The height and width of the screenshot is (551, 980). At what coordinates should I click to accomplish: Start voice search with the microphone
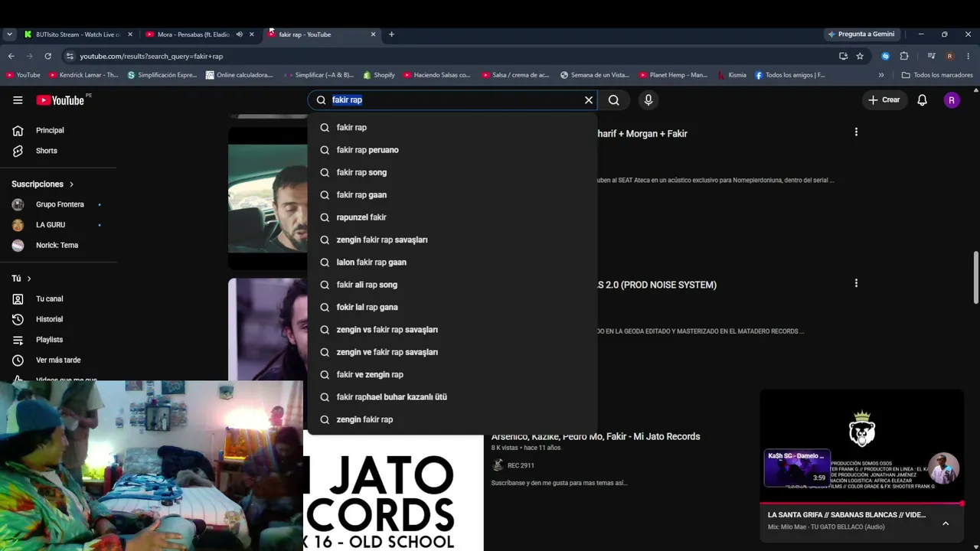point(648,100)
